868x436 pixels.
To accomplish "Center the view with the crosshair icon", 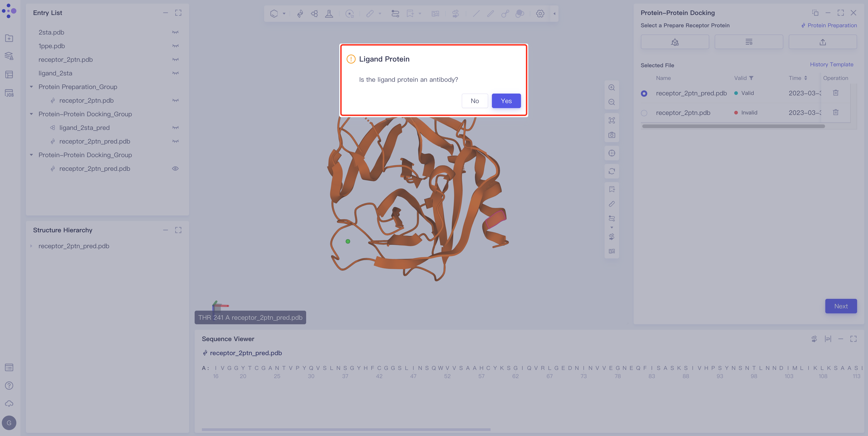I will pyautogui.click(x=612, y=153).
